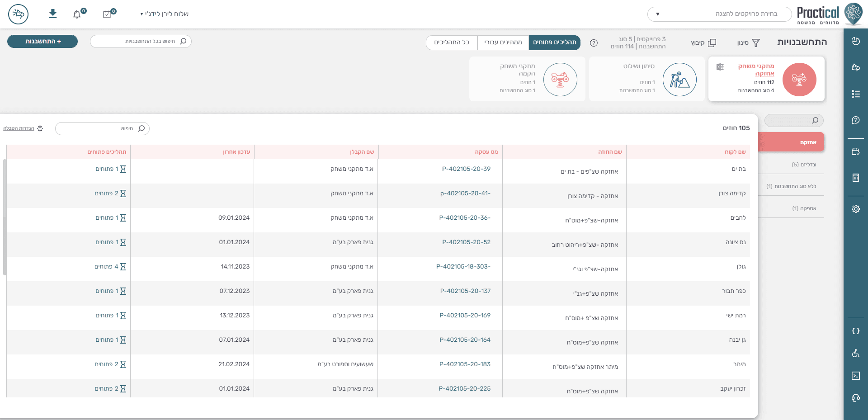This screenshot has height=420, width=868.
Task: Click the filter funnel סינון
Action: click(749, 43)
